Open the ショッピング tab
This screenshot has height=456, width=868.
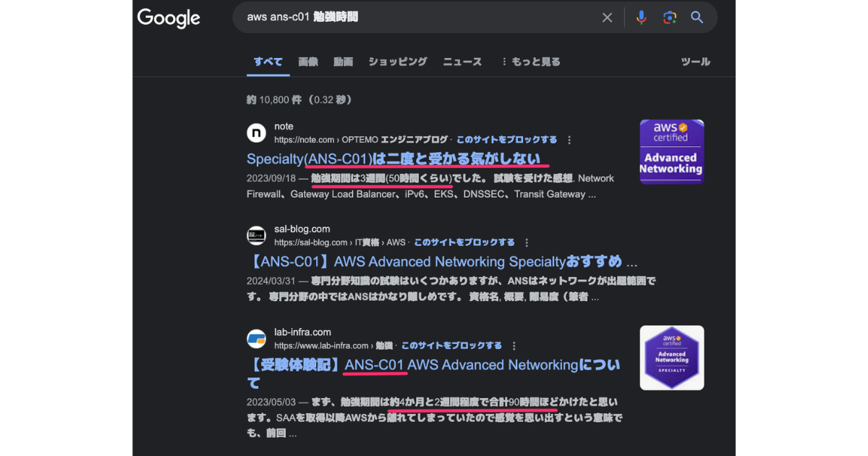pyautogui.click(x=398, y=62)
